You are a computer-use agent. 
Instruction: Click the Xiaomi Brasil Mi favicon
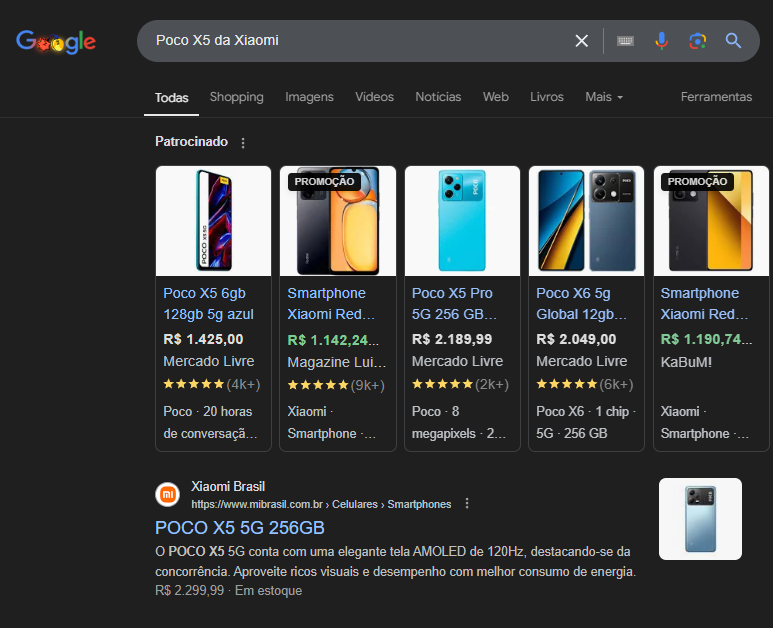[x=168, y=494]
